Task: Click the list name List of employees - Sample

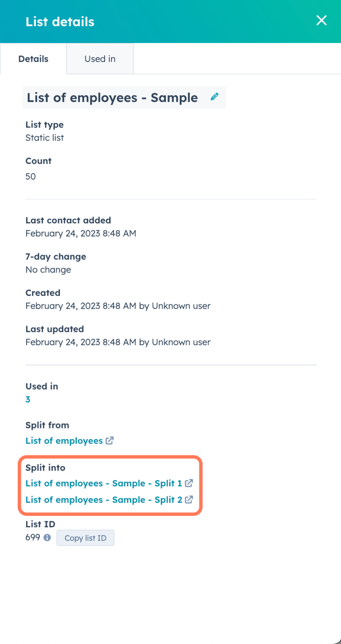Action: (112, 98)
